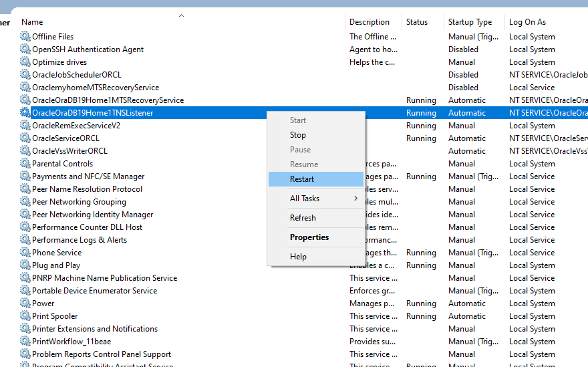This screenshot has height=367, width=588.
Task: Click gear icon of Problem Reports Control Panel Support
Action: click(25, 354)
